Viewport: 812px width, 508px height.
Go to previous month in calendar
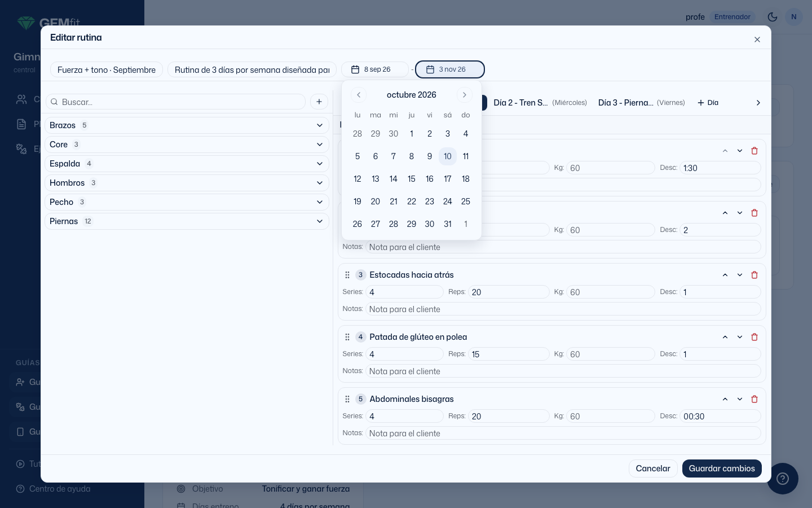[359, 95]
